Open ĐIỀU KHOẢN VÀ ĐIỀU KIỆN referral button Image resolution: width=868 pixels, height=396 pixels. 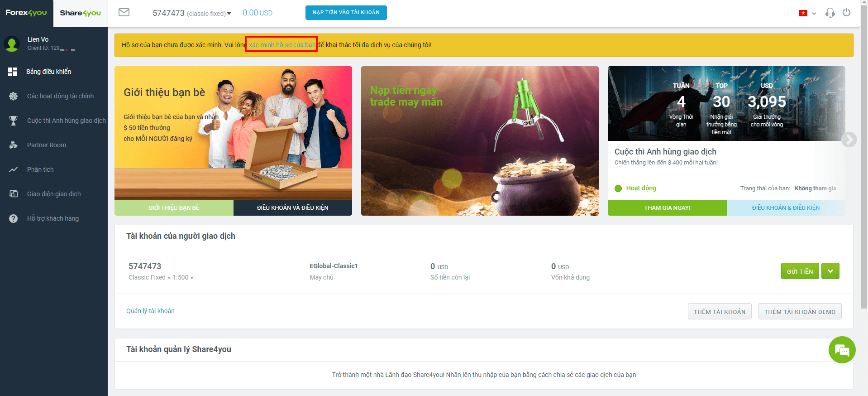[293, 208]
